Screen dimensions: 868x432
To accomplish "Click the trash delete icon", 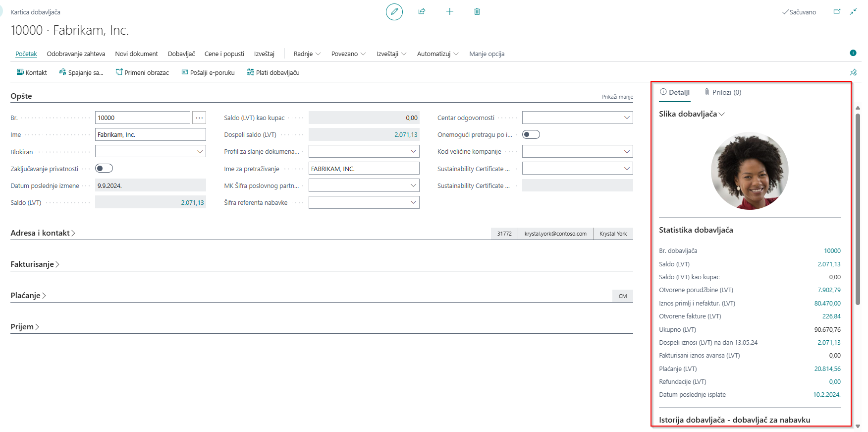I will point(477,11).
